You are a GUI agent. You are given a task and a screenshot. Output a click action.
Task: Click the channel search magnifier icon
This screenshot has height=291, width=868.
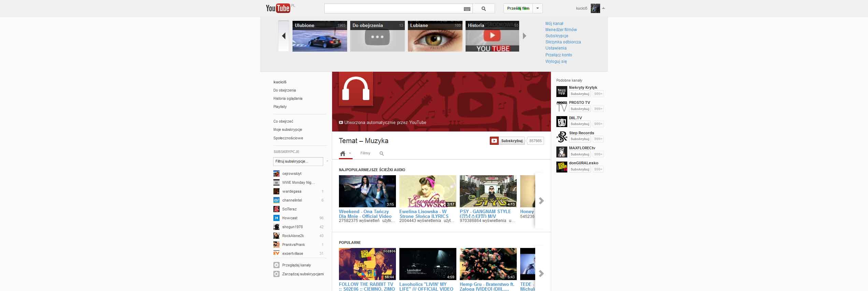(382, 154)
